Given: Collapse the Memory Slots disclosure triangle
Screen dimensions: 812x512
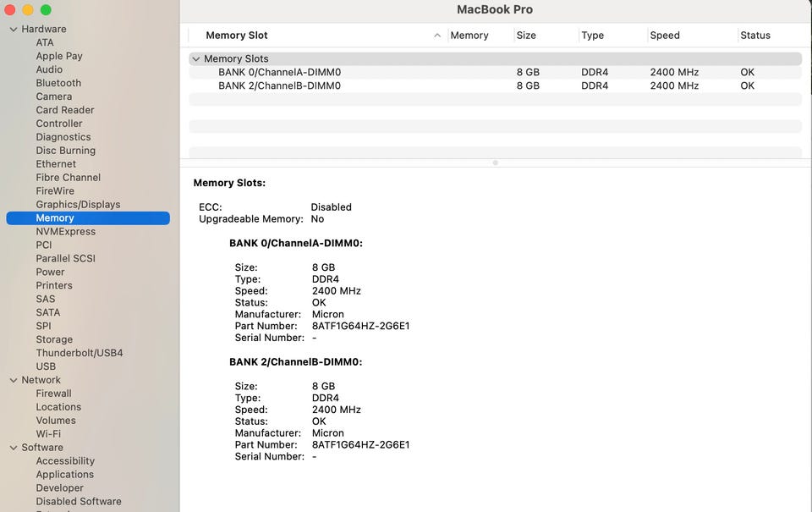Looking at the screenshot, I should [x=196, y=59].
